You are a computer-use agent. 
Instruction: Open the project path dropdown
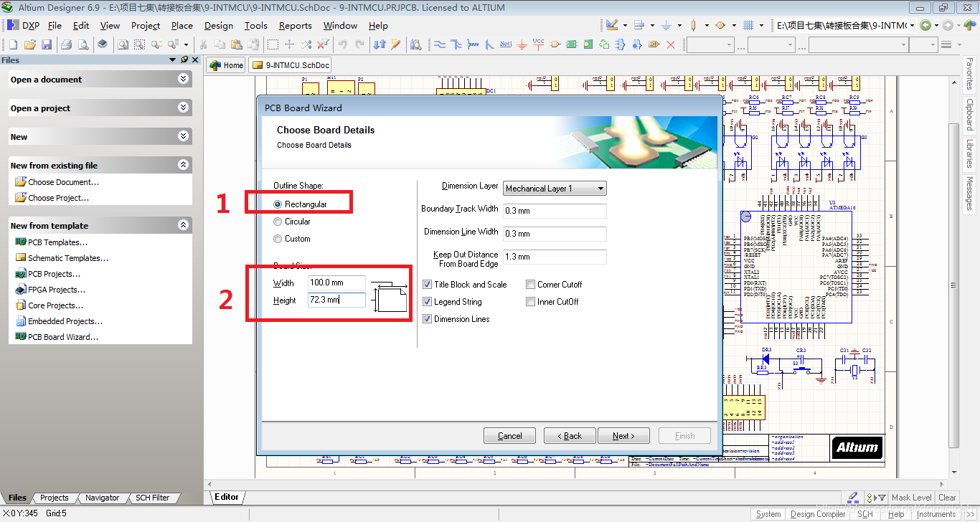tap(912, 25)
